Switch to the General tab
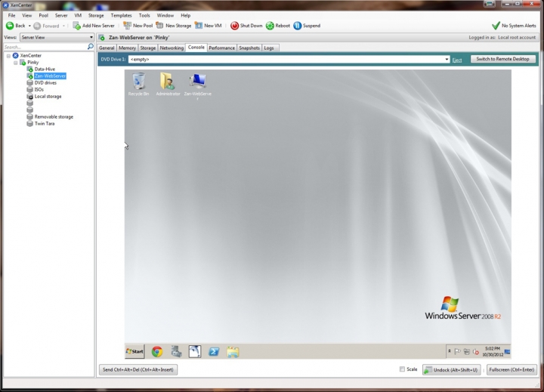544x392 pixels. (107, 48)
